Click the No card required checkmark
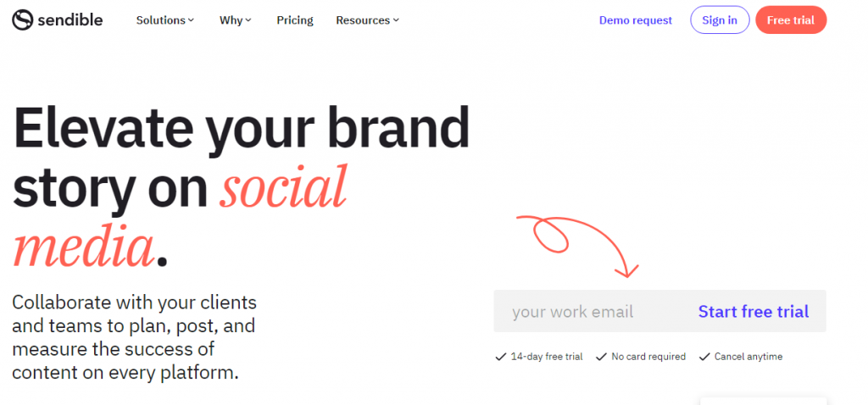This screenshot has width=868, height=405. [601, 357]
